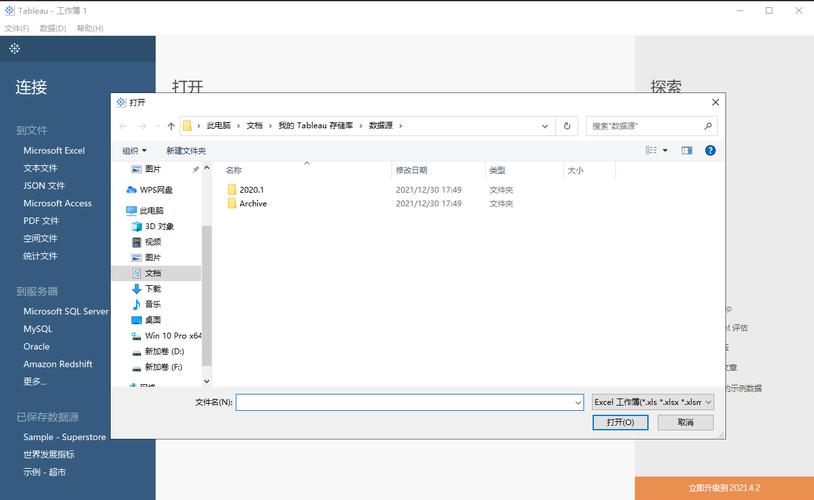Click the forward navigation arrow in dialog
The image size is (814, 500).
pyautogui.click(x=142, y=126)
